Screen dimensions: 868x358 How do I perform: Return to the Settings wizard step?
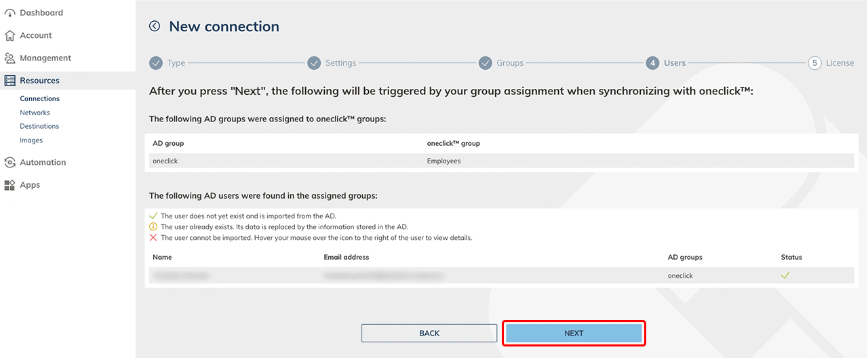point(314,63)
